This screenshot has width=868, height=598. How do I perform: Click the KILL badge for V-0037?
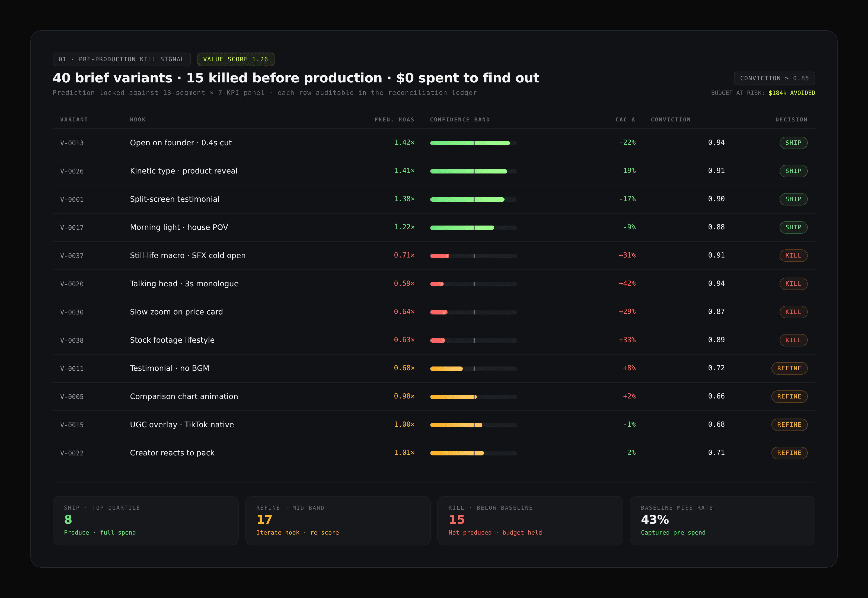tap(793, 256)
